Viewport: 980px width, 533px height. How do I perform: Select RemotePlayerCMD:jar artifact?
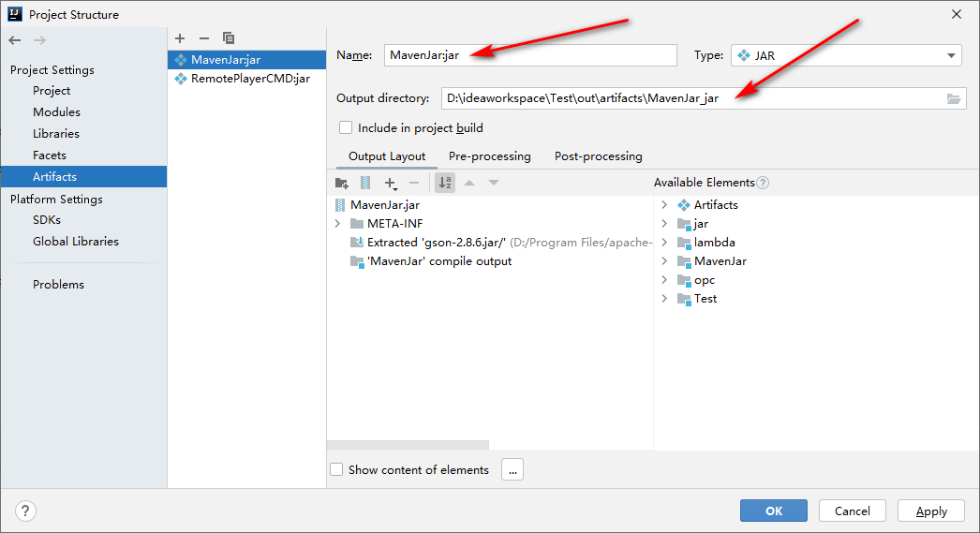coord(247,78)
